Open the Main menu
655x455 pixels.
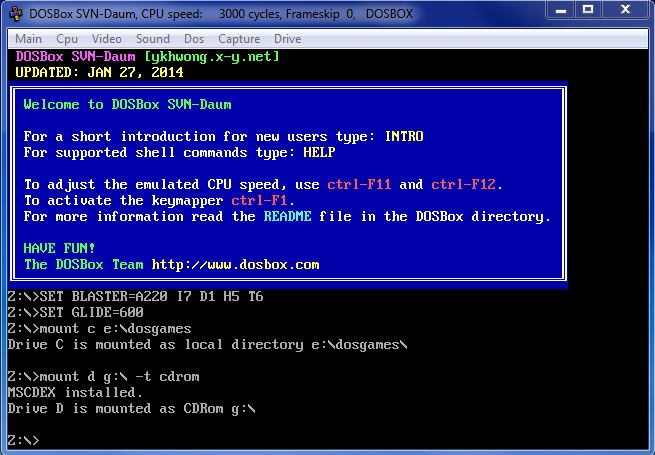tap(28, 39)
